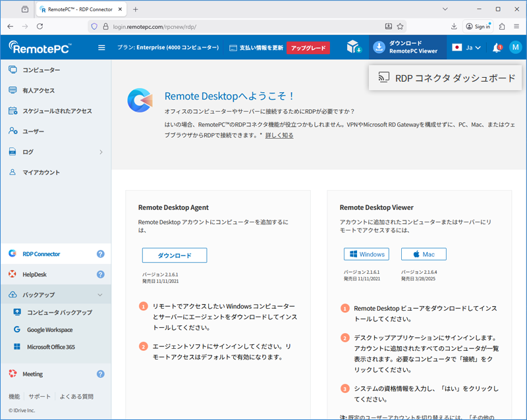Click the address bar URL
The image size is (527, 420).
pyautogui.click(x=155, y=26)
